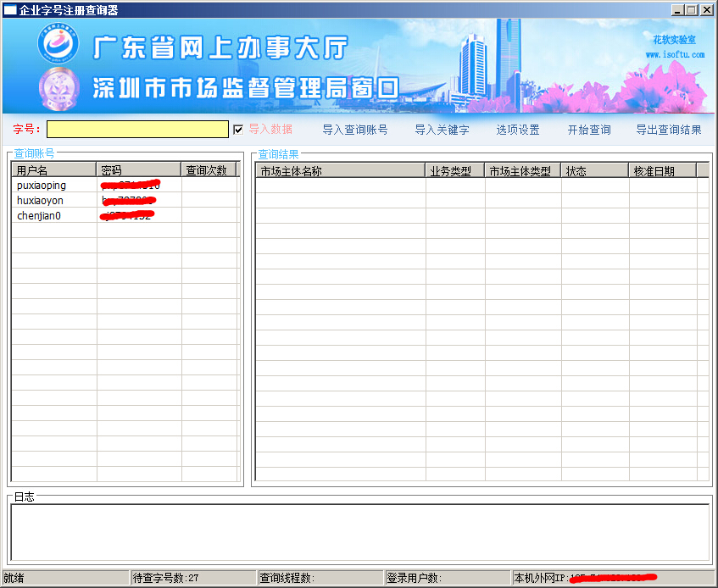Screen dimensions: 718x588
Task: Click 导入查询账号 to import query accounts
Action: tap(354, 130)
